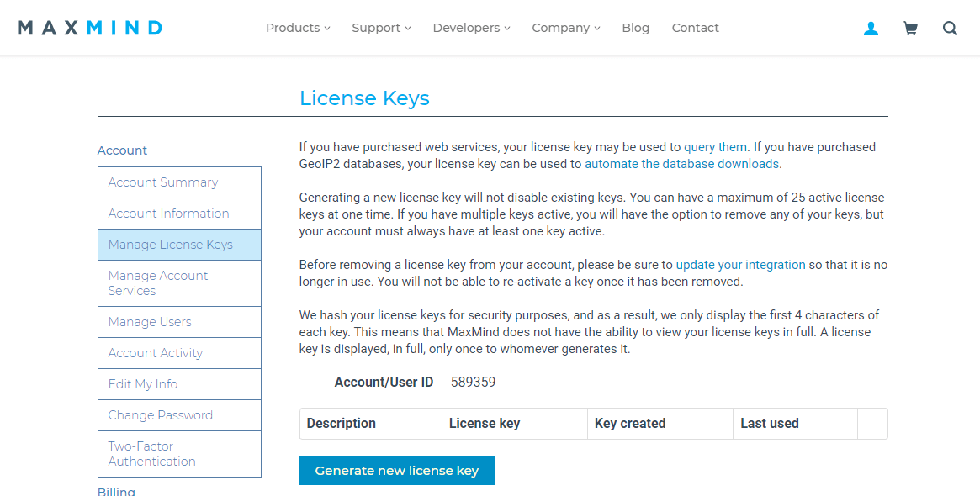Select Account Summary in the sidebar
Viewport: 980px width, 496px height.
tap(162, 182)
